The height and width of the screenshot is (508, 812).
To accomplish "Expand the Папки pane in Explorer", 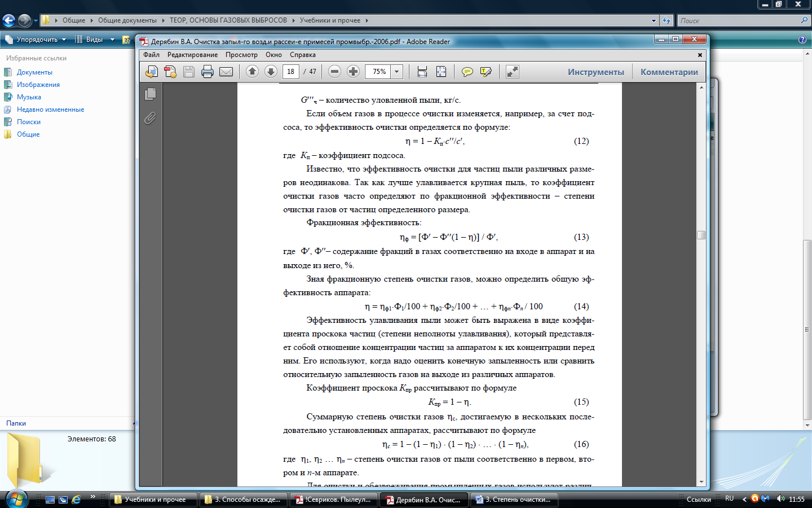I will click(x=69, y=423).
